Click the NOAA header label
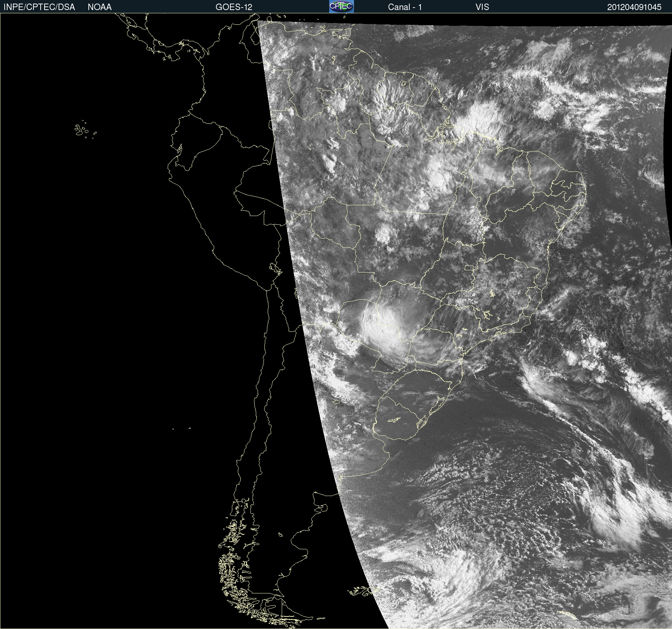The width and height of the screenshot is (672, 629). [100, 7]
